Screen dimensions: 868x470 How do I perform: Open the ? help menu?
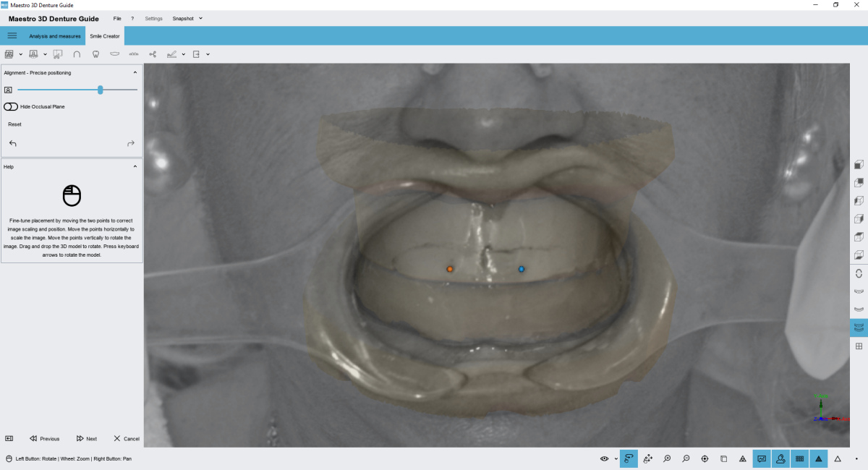pyautogui.click(x=132, y=18)
